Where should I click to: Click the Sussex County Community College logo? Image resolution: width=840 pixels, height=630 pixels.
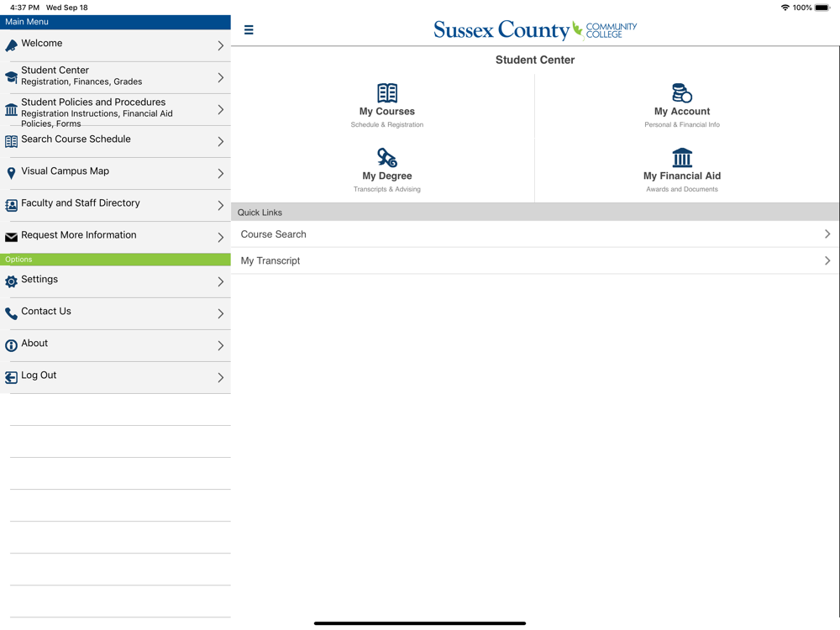[535, 30]
